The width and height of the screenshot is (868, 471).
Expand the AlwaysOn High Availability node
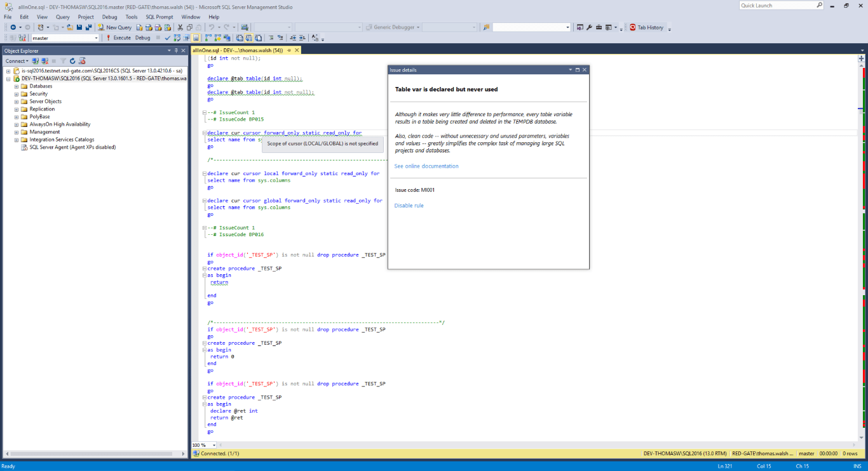tap(17, 124)
